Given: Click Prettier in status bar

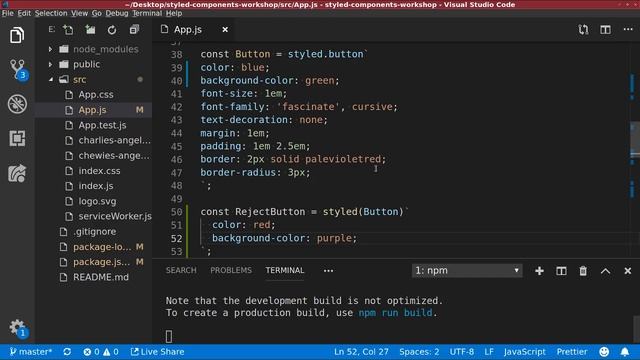Looking at the screenshot, I should (572, 351).
